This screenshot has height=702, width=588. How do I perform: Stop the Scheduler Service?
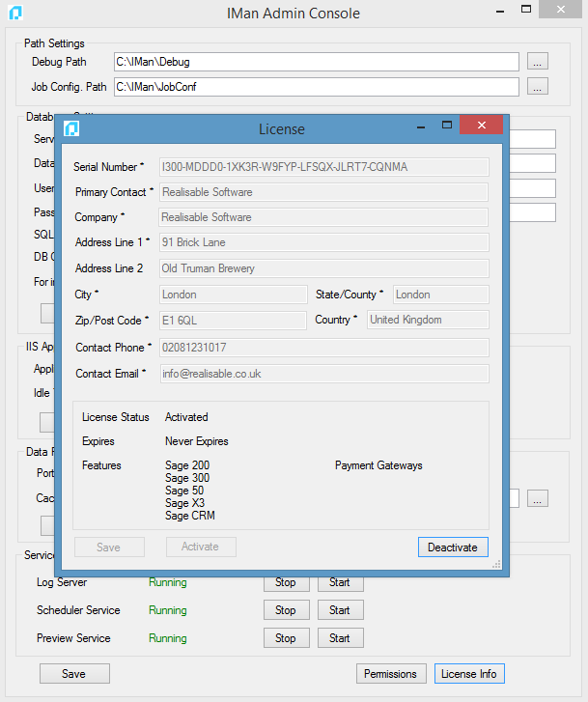(286, 610)
